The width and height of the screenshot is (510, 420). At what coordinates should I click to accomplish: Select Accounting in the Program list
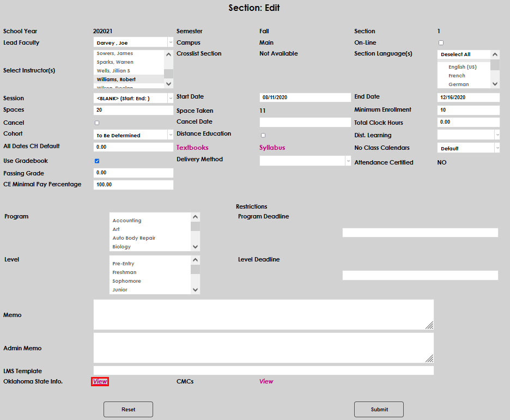126,221
